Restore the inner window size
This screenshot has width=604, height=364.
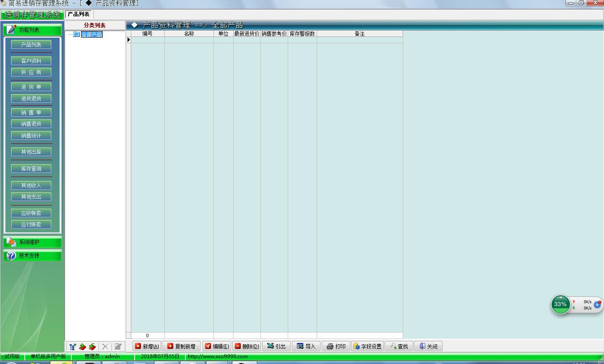pos(581,3)
